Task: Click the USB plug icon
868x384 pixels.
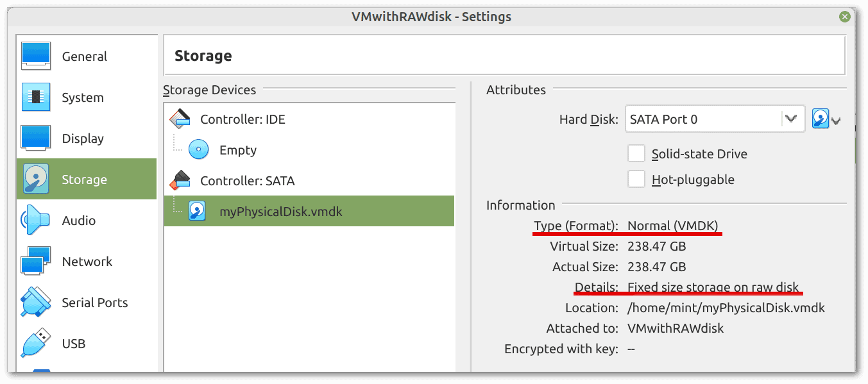Action: point(36,344)
